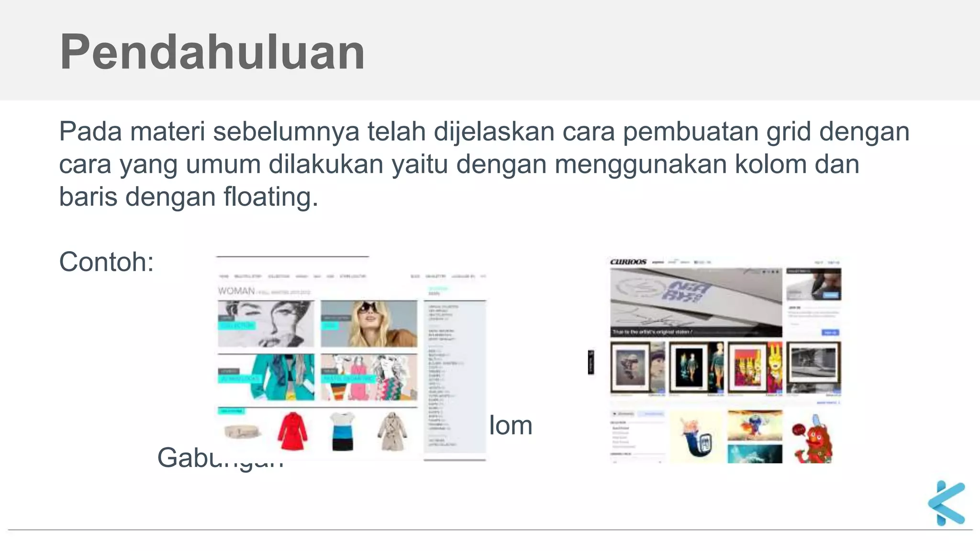Select the red coat product image
Viewport: 980px width, 551px height.
click(x=292, y=431)
